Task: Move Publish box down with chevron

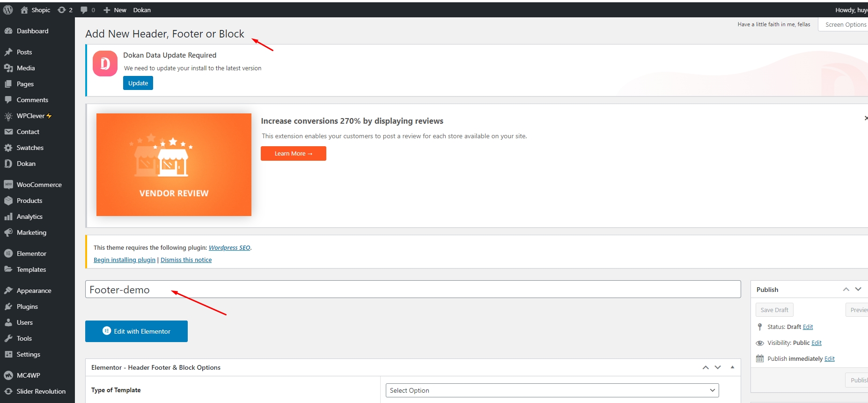Action: click(858, 289)
